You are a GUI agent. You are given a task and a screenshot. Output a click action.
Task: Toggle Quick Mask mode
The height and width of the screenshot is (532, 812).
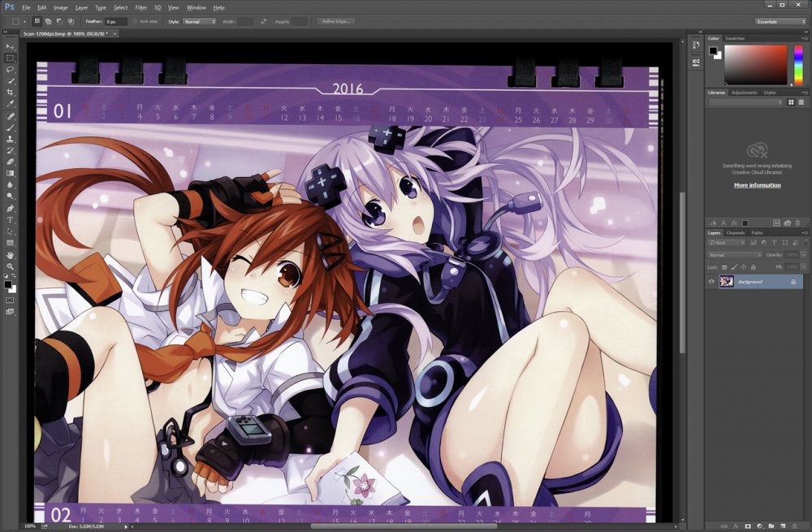10,300
